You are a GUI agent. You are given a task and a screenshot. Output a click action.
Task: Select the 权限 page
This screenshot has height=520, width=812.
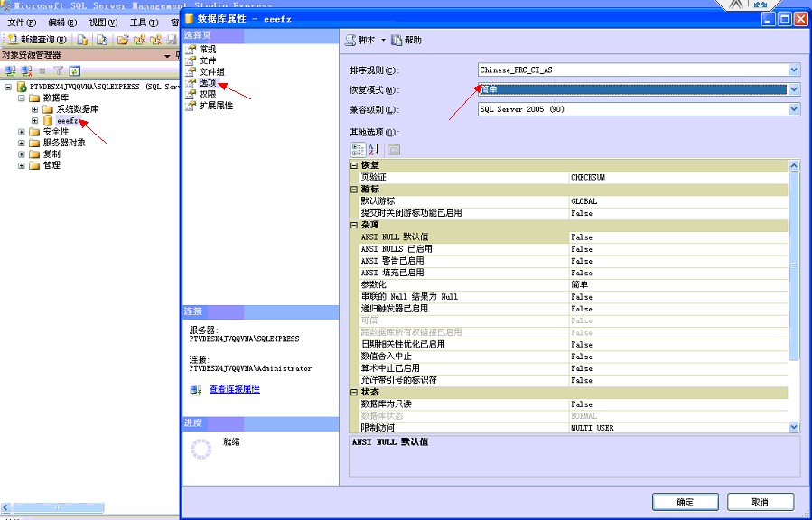tap(208, 94)
